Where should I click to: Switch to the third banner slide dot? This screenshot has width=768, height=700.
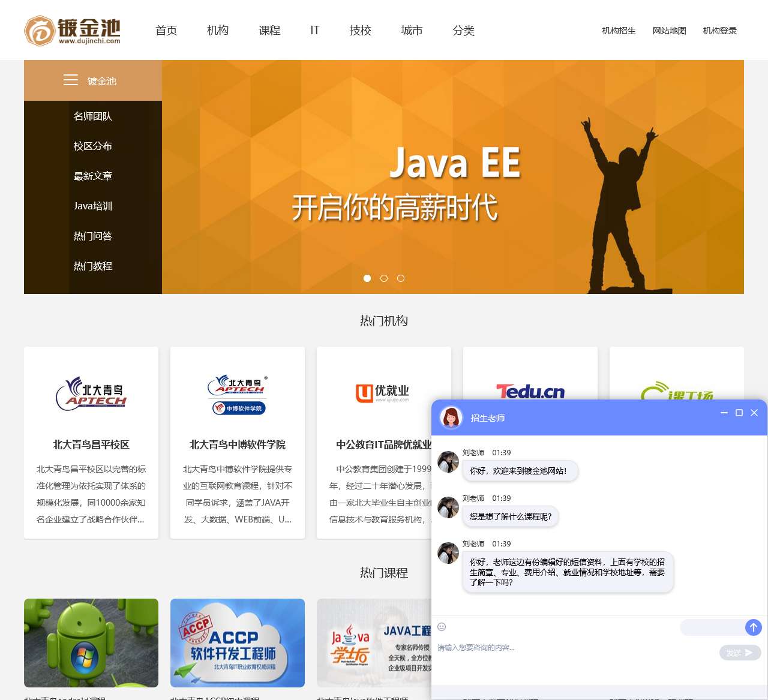[401, 278]
